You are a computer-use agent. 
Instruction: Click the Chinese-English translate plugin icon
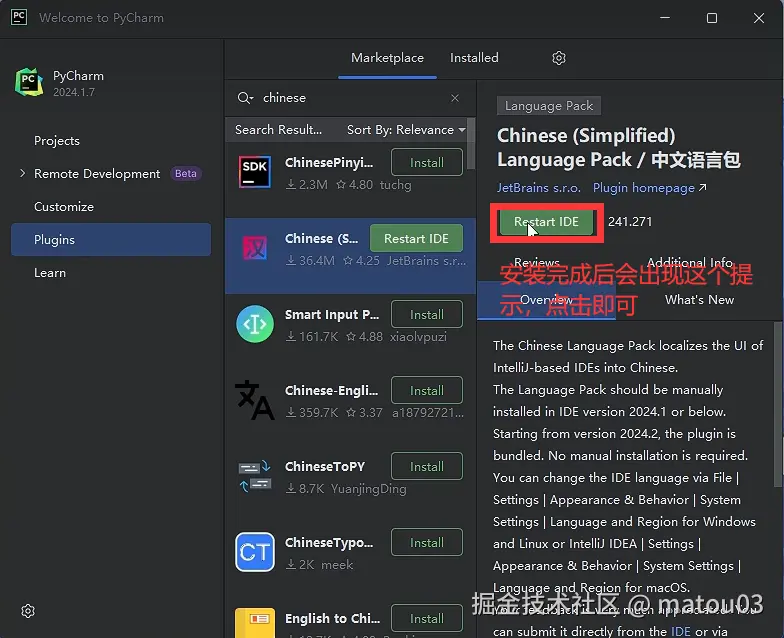tap(255, 400)
